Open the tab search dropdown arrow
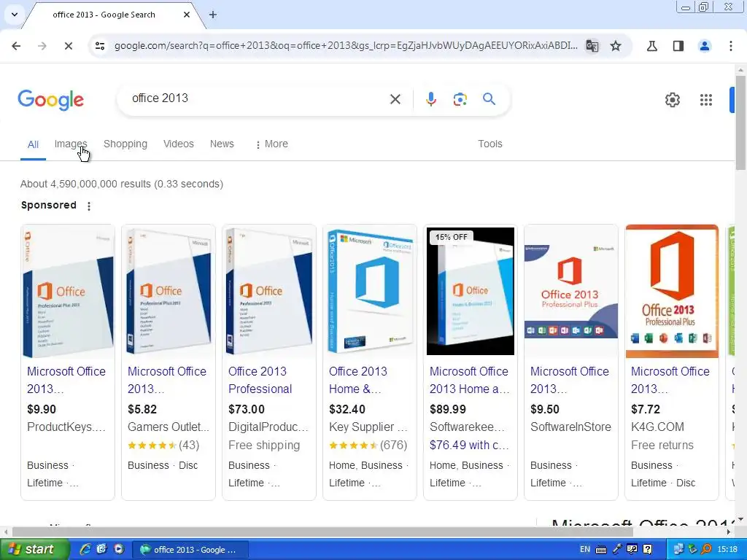747x560 pixels. 15,15
